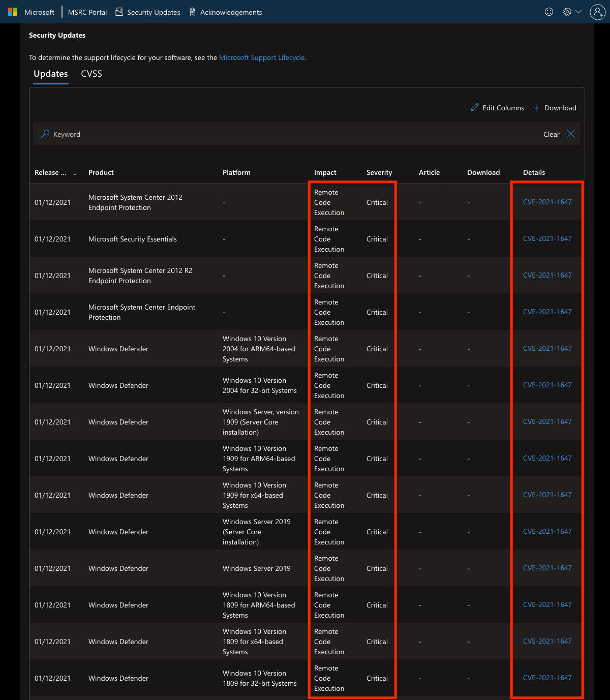Select 'Windows 10 Version 1909 for x64-based Systems' cell
The image size is (610, 700).
[x=254, y=495]
